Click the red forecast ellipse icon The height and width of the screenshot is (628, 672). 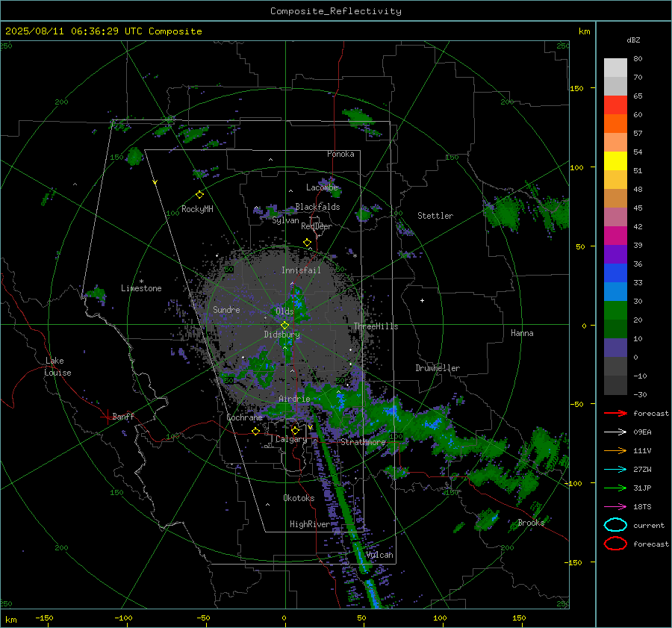pyautogui.click(x=615, y=544)
